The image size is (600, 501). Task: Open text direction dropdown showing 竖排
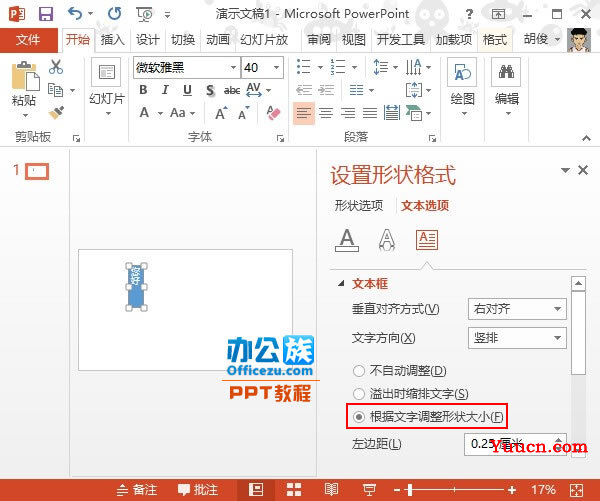[517, 338]
